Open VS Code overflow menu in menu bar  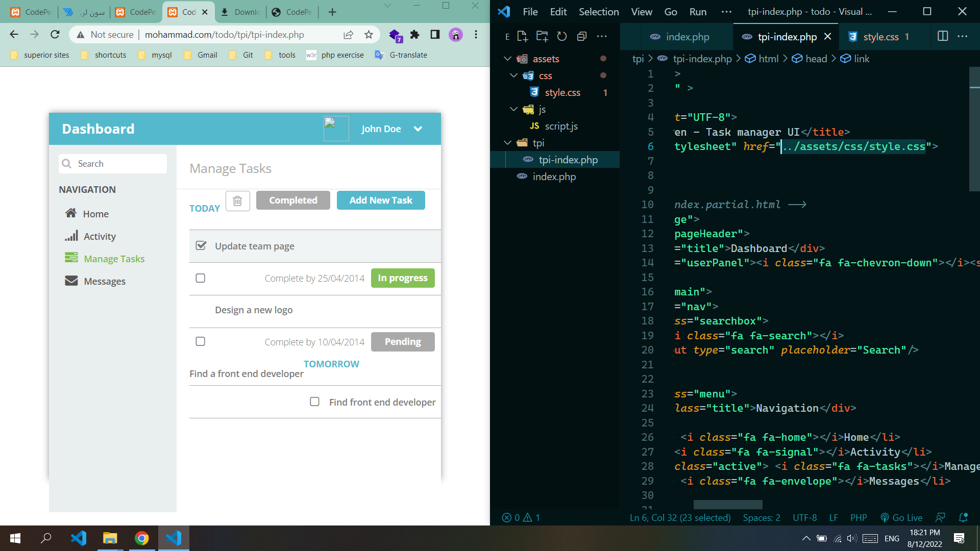726,12
